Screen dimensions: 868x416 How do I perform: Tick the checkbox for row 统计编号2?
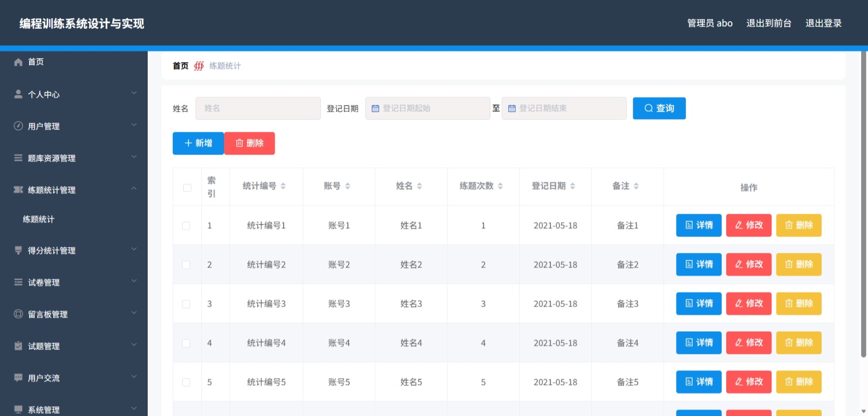point(186,265)
